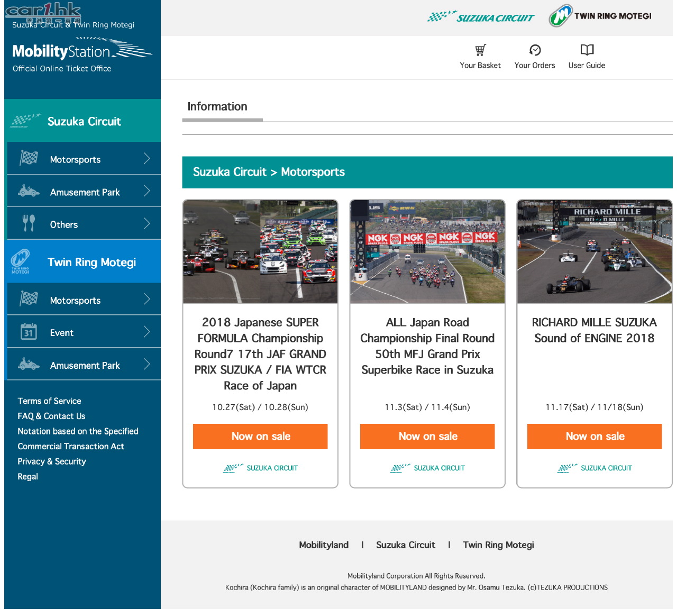Viewport: 677px width, 616px height.
Task: Click Suzuka Circuit badge under Superbike Race card
Action: pyautogui.click(x=427, y=468)
